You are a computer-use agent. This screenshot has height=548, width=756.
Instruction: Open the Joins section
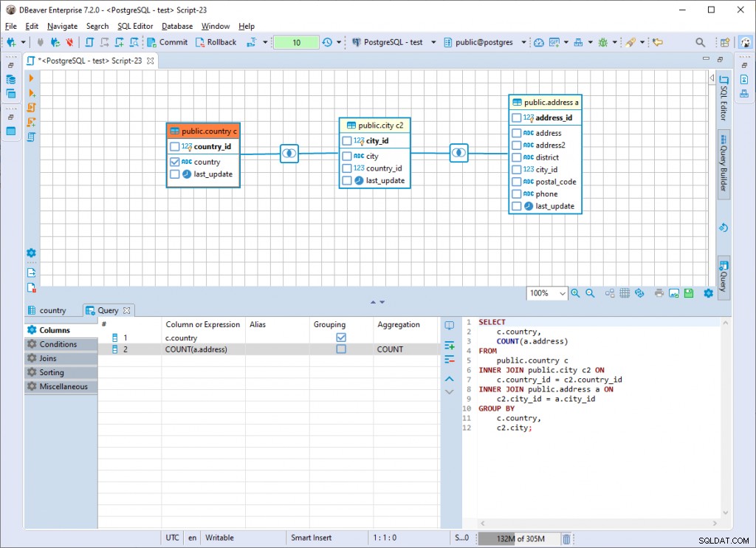click(61, 358)
